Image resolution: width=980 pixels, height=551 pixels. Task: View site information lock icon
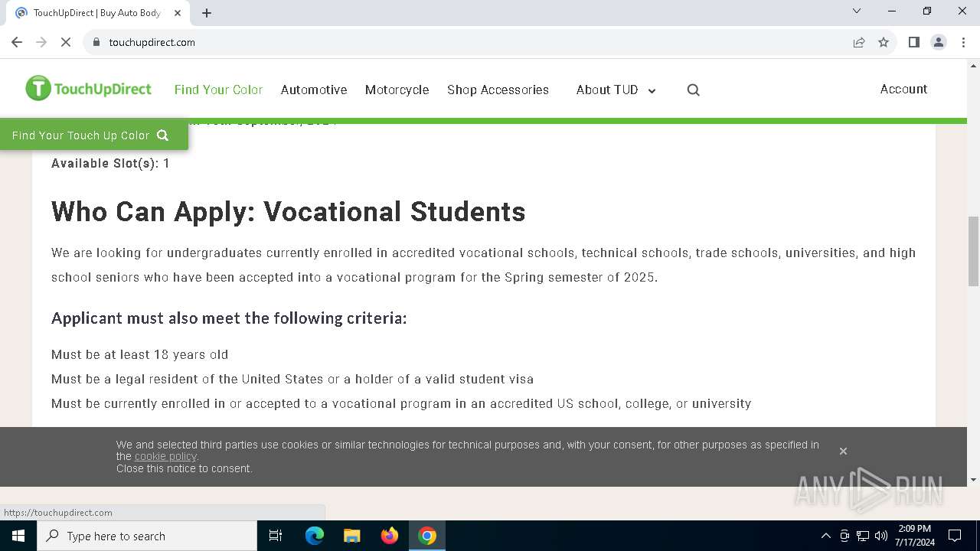point(96,42)
